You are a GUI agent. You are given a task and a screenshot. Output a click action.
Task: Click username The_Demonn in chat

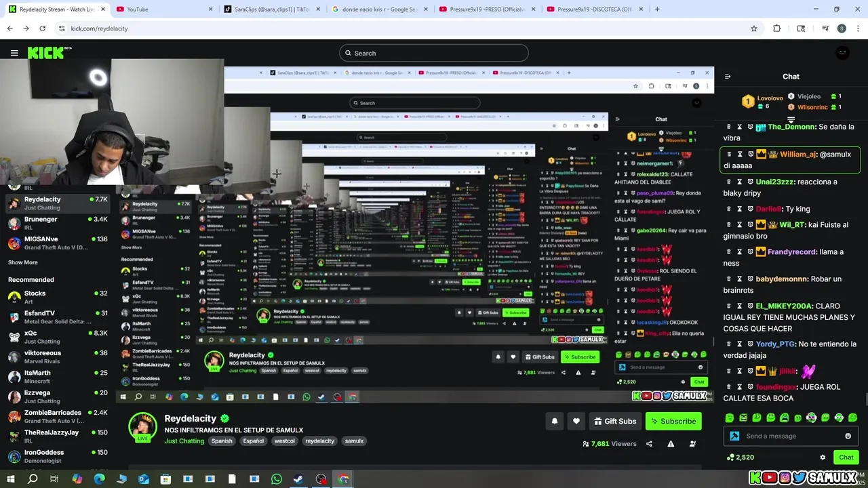tap(791, 127)
